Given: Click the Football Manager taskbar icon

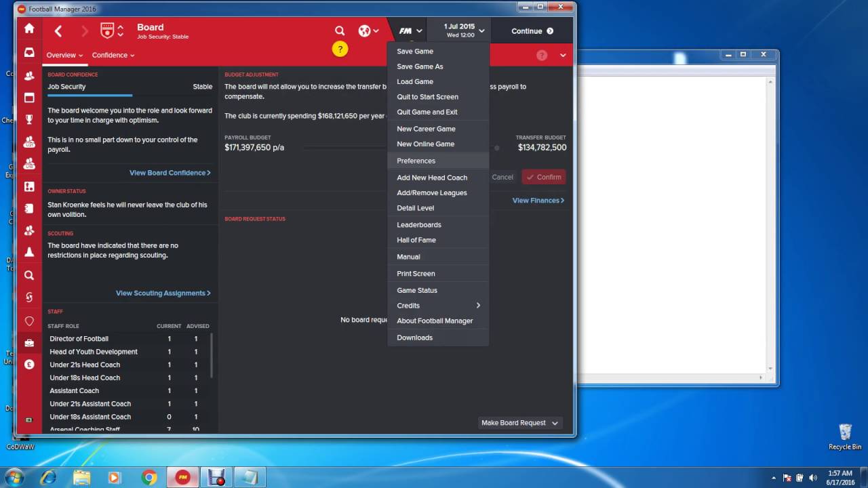Looking at the screenshot, I should [x=182, y=478].
